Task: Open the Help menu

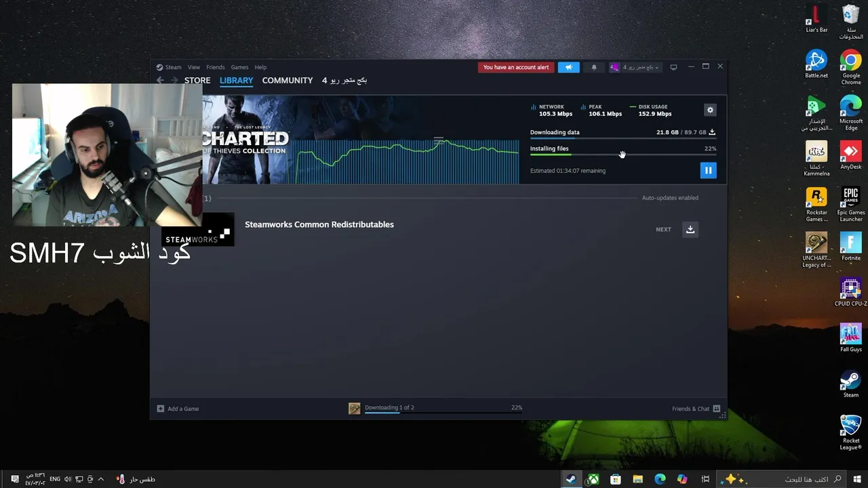Action: click(260, 67)
